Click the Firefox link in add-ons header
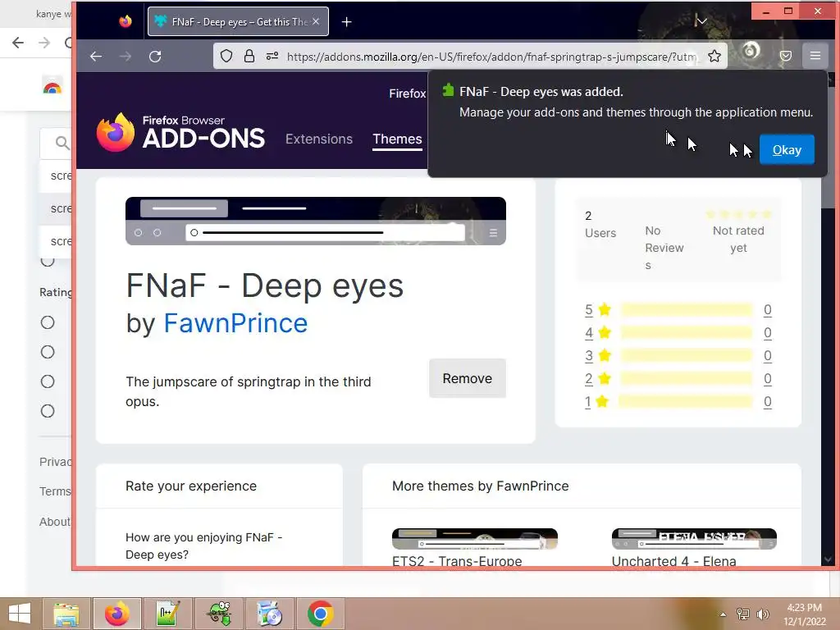 (x=407, y=94)
